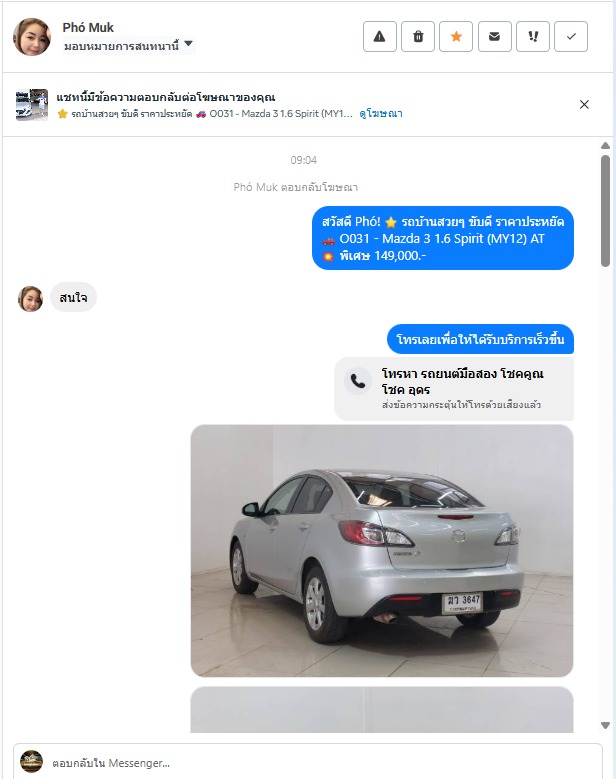
Task: Move conversation to trash bin icon
Action: (x=418, y=36)
